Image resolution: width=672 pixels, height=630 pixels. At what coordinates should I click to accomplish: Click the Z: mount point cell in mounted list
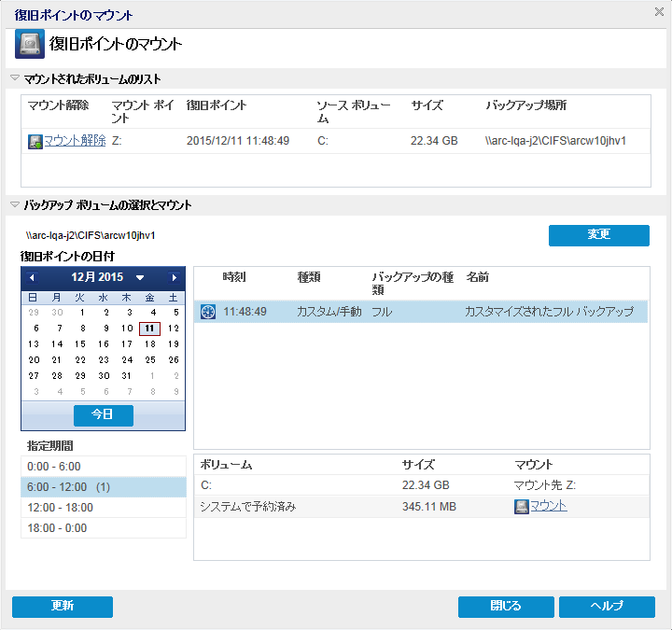point(117,141)
